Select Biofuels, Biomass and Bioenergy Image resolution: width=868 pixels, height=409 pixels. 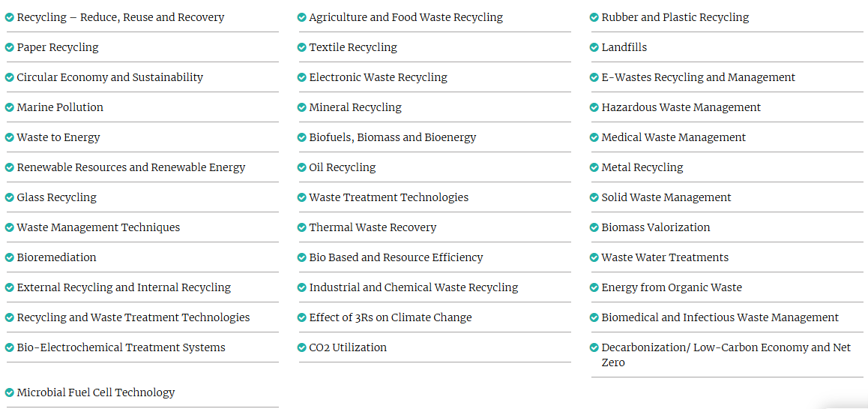click(x=392, y=137)
